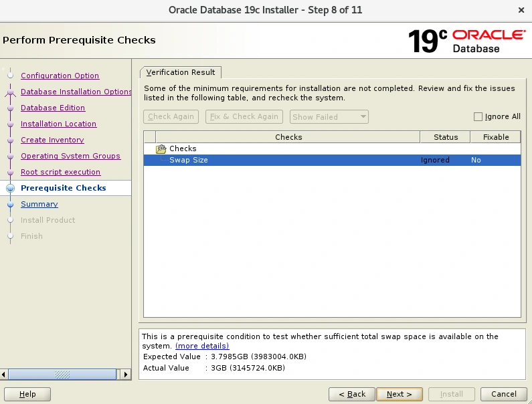Image resolution: width=532 pixels, height=404 pixels.
Task: Go to Operating System Groups step
Action: (x=70, y=156)
